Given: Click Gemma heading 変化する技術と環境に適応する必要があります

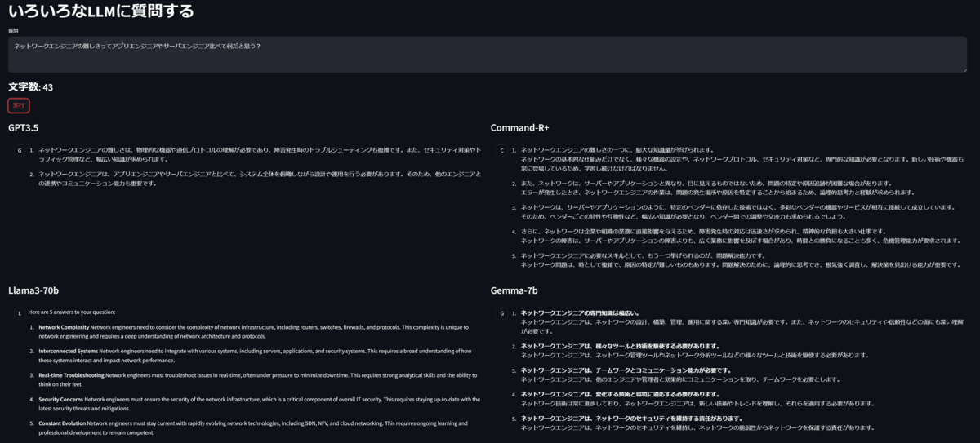Looking at the screenshot, I should 624,394.
